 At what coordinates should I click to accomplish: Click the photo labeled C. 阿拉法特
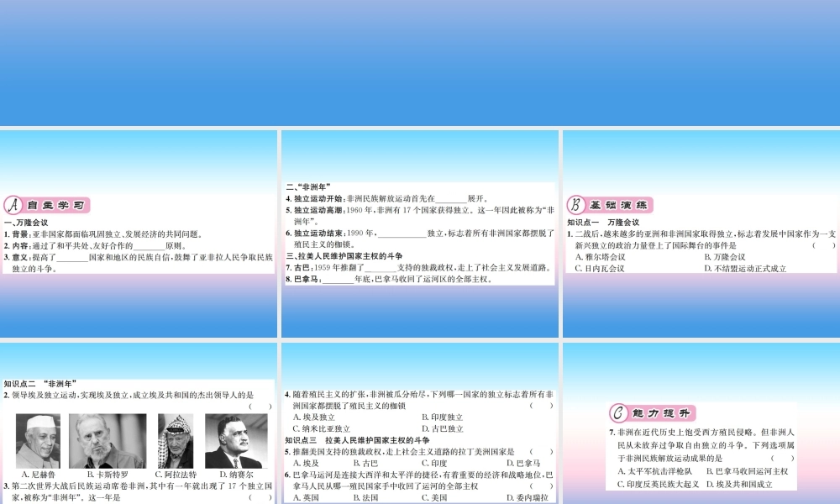[x=176, y=441]
